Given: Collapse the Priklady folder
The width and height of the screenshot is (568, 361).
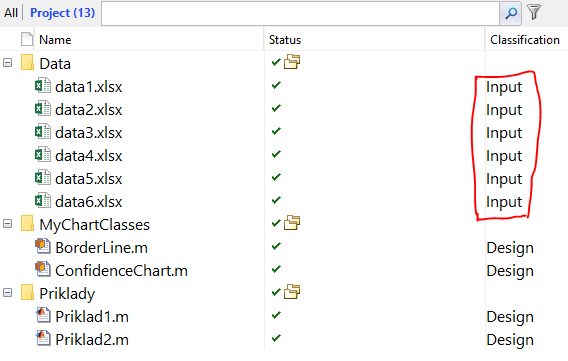Looking at the screenshot, I should click(x=7, y=293).
